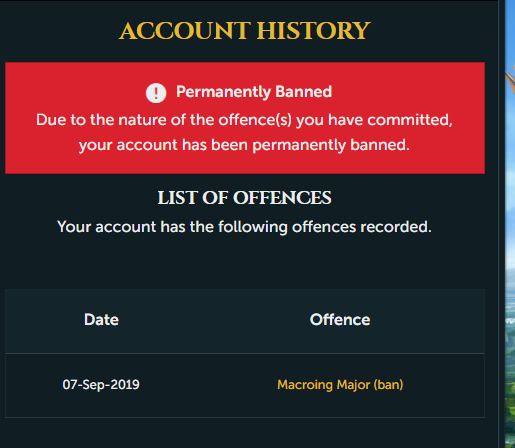Click the landscape artwork strip at right edge
This screenshot has height=448, width=515.
(510, 224)
